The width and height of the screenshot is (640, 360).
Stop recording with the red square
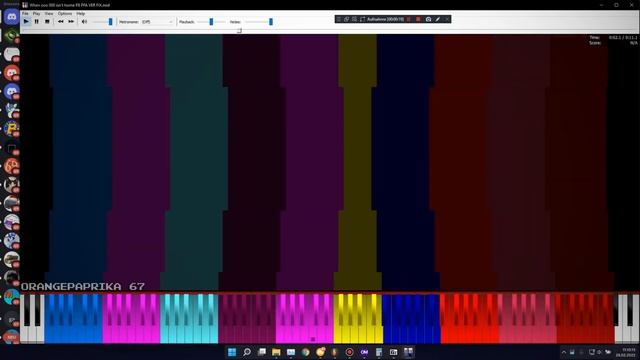tap(418, 19)
